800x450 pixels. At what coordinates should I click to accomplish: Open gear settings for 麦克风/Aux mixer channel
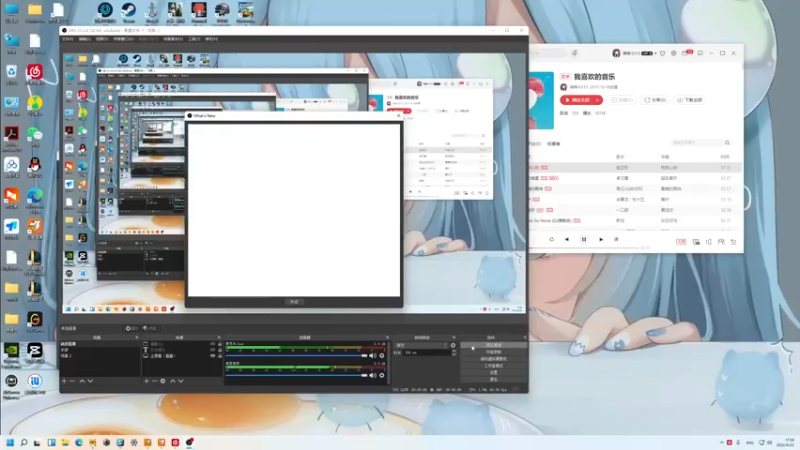(x=382, y=356)
